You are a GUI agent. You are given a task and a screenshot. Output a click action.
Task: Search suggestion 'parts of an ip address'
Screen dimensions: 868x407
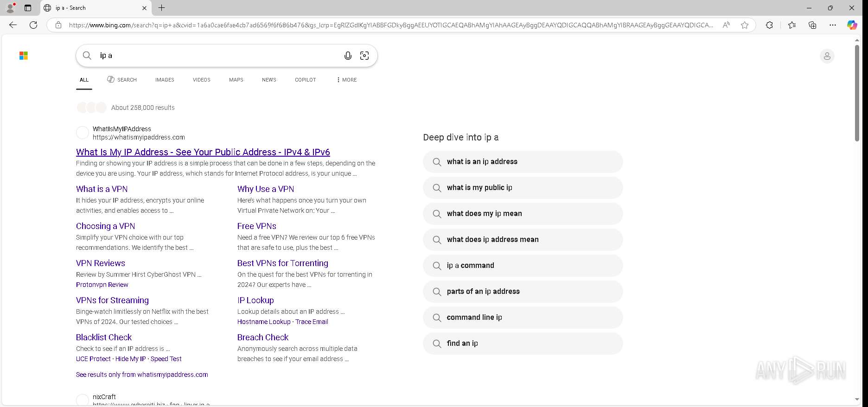point(523,292)
